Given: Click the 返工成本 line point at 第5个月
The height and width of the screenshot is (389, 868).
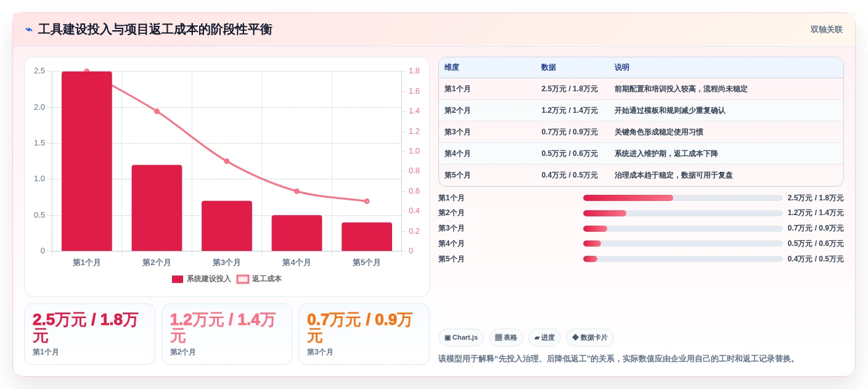Looking at the screenshot, I should point(367,201).
